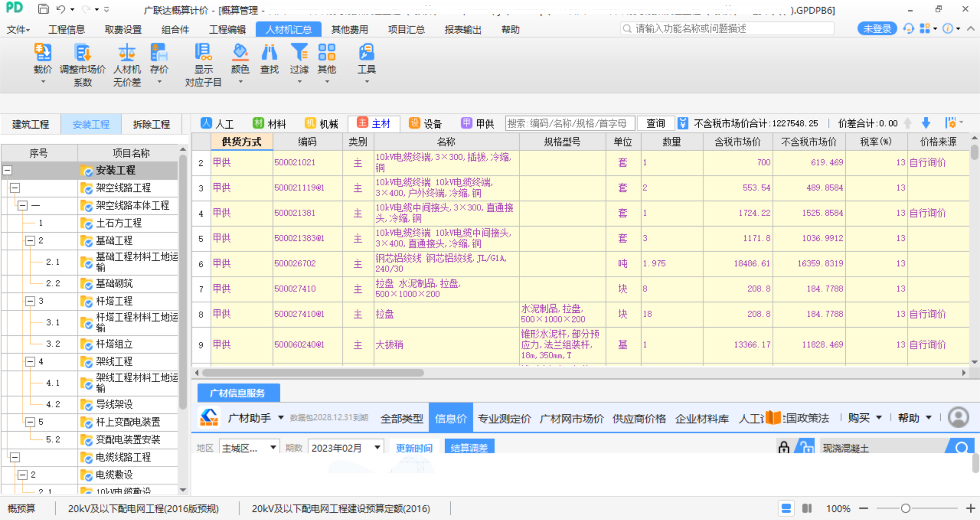Click the lock icon near search
980x520 pixels.
click(784, 448)
